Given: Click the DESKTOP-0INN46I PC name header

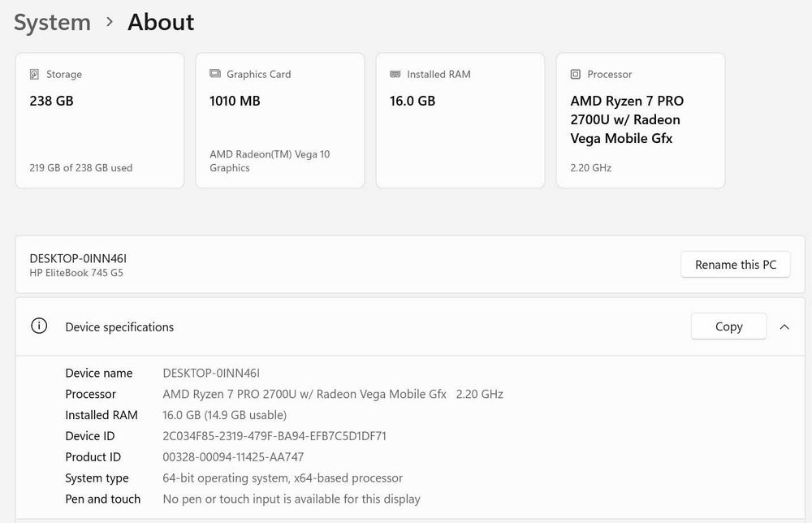Looking at the screenshot, I should coord(78,258).
